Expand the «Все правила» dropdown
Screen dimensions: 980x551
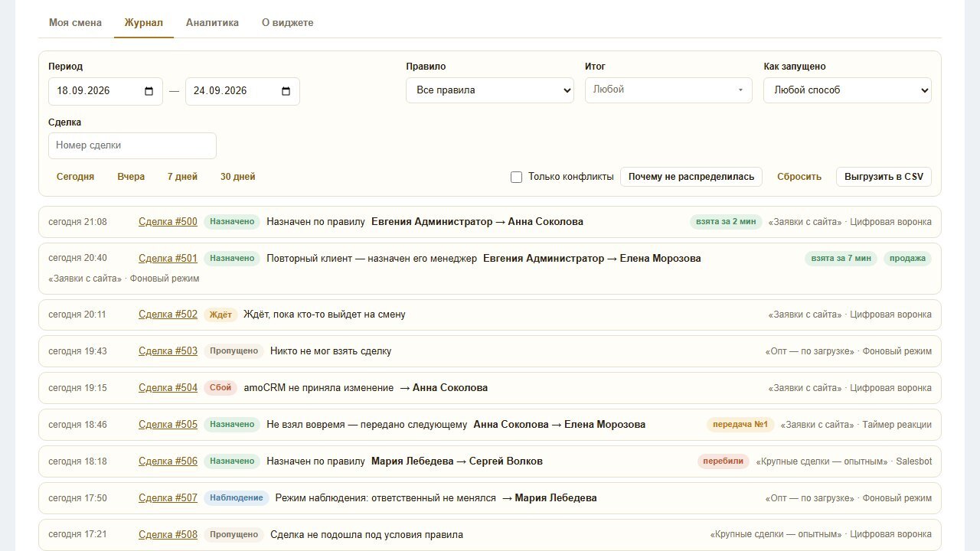pos(490,90)
